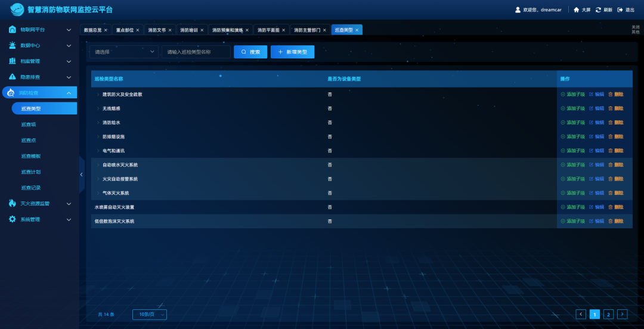This screenshot has height=329, width=644.
Task: Click the 刷新 refresh icon
Action: [x=598, y=10]
